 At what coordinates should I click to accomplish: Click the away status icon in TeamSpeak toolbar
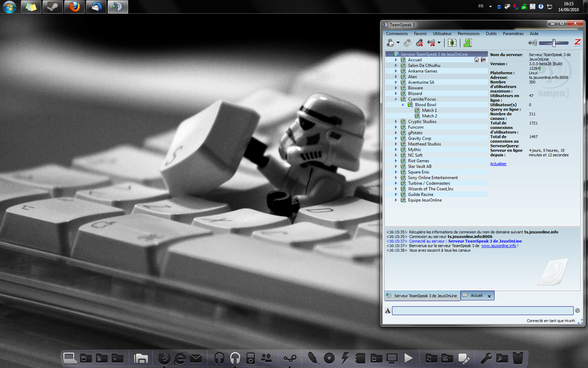click(390, 43)
